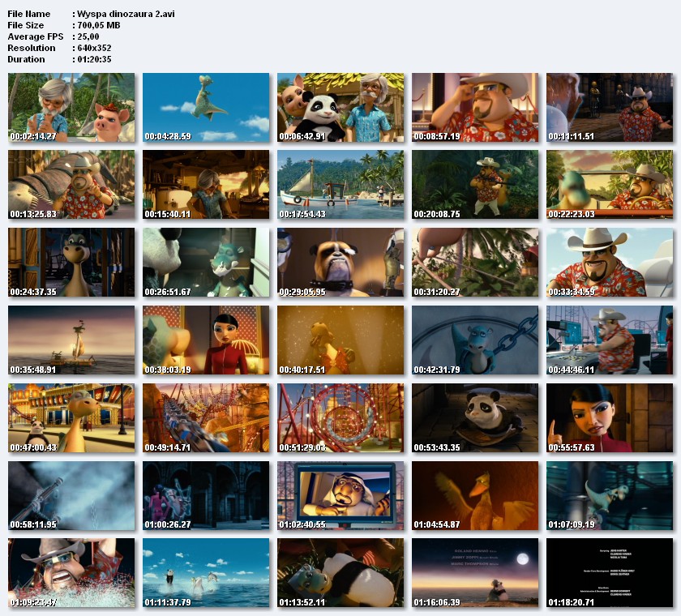681x616 pixels.
Task: Select the frame stamped 00:24:37.35
Action: [x=71, y=262]
